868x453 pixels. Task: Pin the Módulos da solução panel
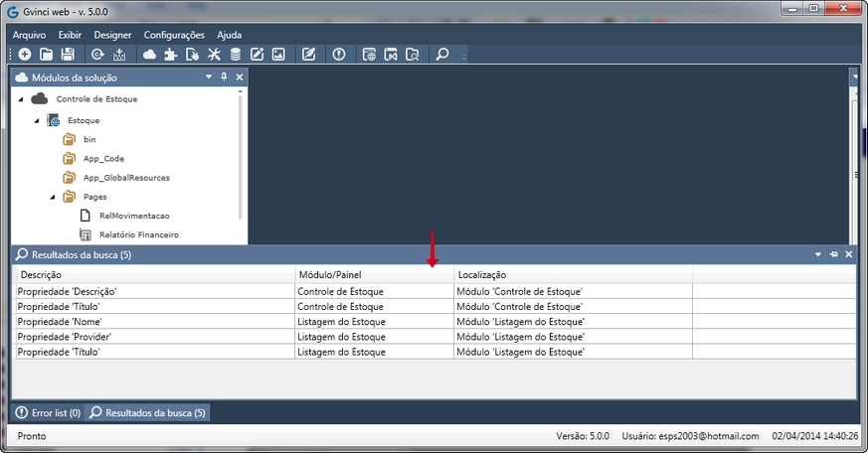[x=224, y=76]
